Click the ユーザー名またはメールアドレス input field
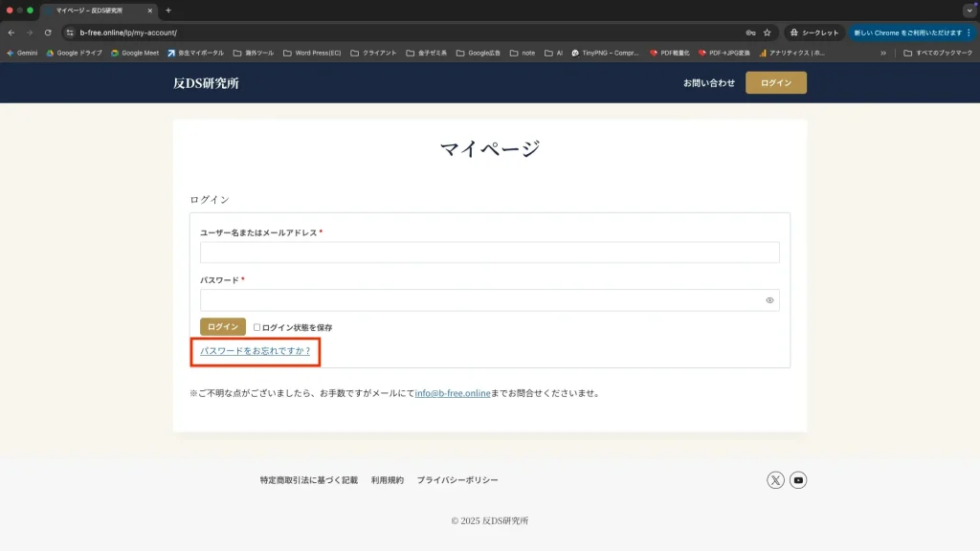This screenshot has width=980, height=551. tap(489, 253)
